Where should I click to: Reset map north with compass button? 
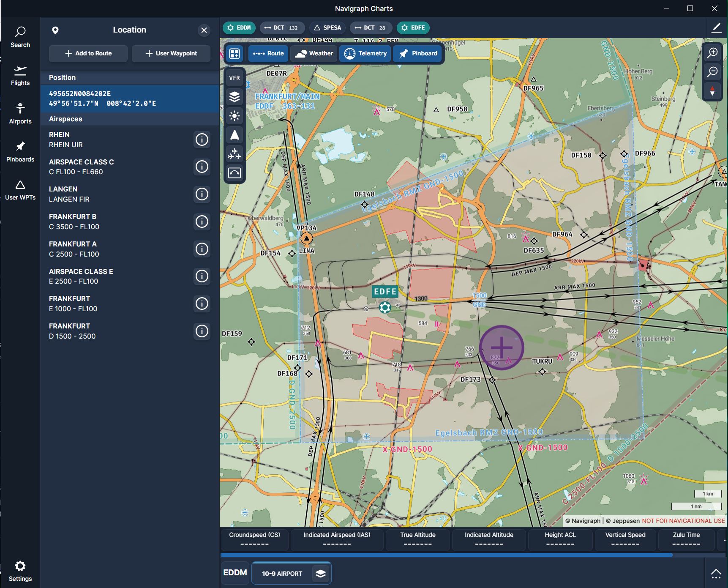tap(713, 91)
